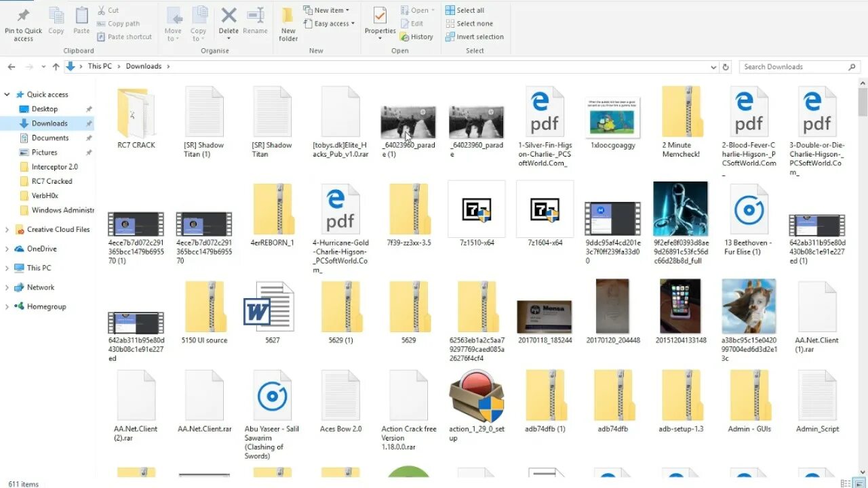Screen dimensions: 868x488
Task: Select the 7z1604-x64 installer icon
Action: 545,209
